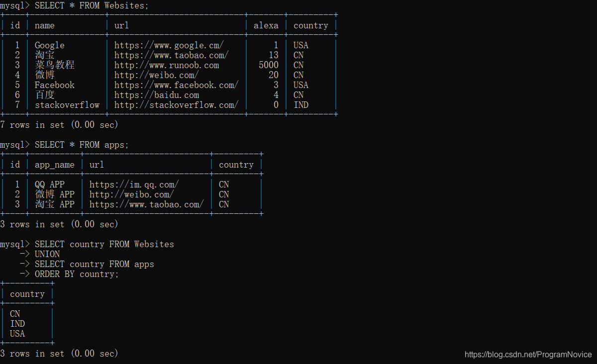Select https://baidu.com url
597x364 pixels.
coord(157,95)
